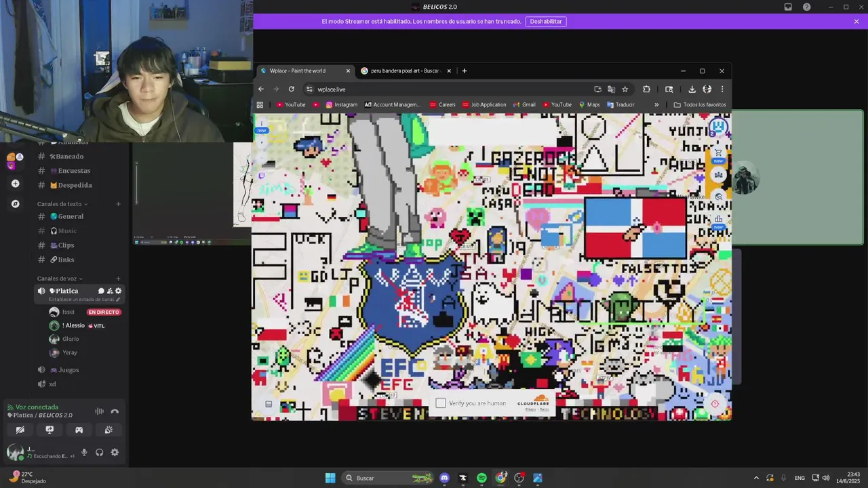This screenshot has height=488, width=868.
Task: Toggle headphone deafen in the user panel
Action: (100, 452)
